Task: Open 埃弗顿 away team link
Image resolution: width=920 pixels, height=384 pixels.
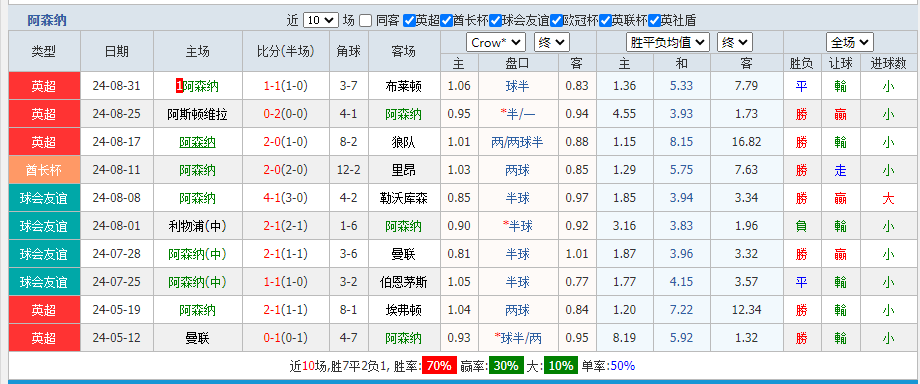Action: (x=404, y=310)
